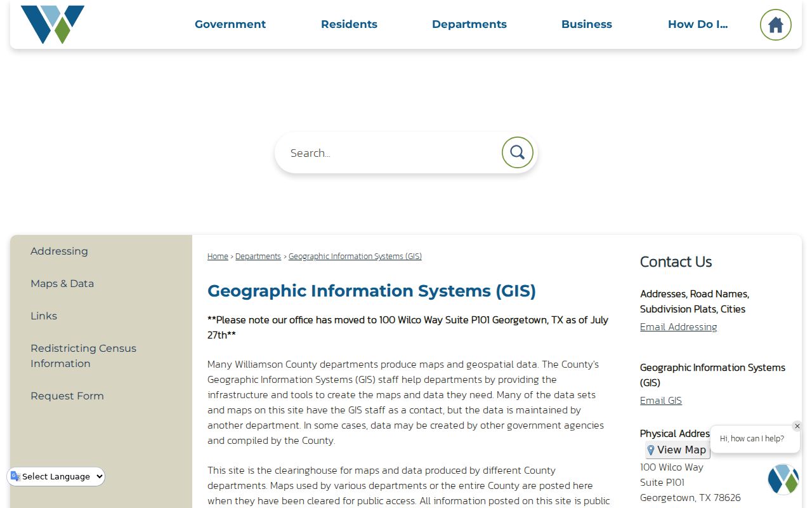812x508 pixels.
Task: Click the View Map button
Action: click(x=678, y=450)
